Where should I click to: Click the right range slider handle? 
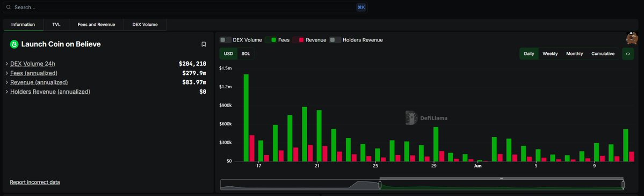pyautogui.click(x=623, y=185)
